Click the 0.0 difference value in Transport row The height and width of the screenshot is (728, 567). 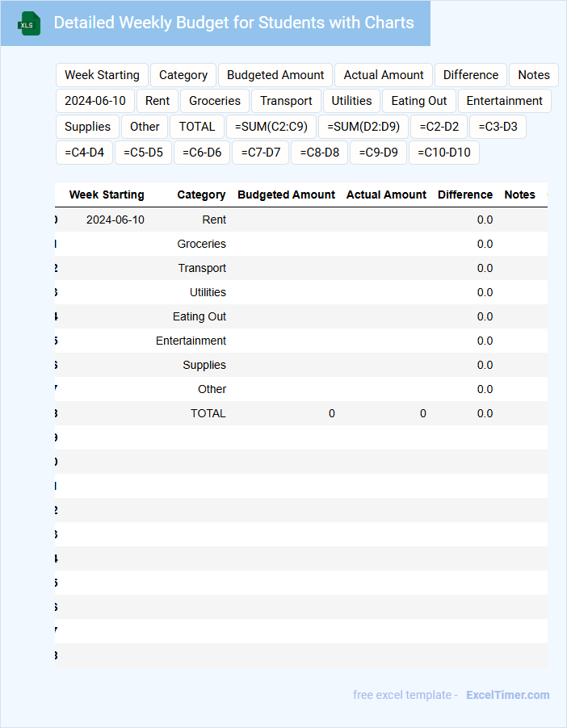(485, 268)
